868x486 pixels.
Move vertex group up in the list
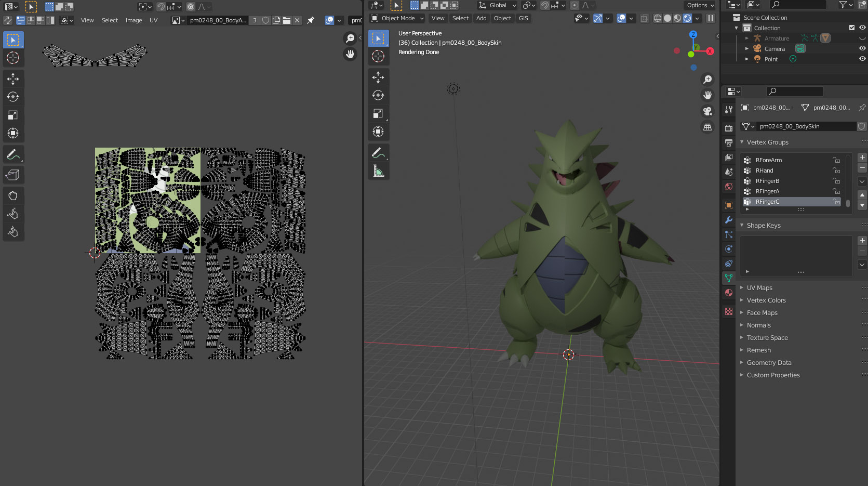pos(862,195)
